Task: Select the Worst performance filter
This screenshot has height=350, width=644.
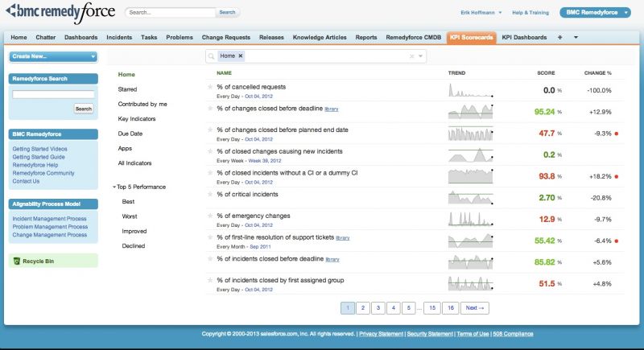Action: click(130, 216)
